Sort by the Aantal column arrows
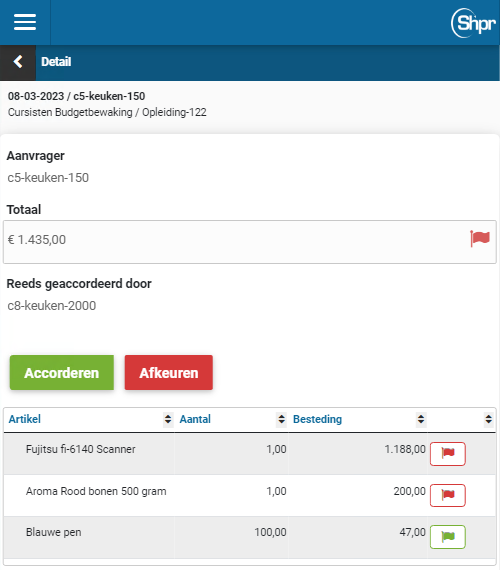This screenshot has width=500, height=570. (281, 419)
